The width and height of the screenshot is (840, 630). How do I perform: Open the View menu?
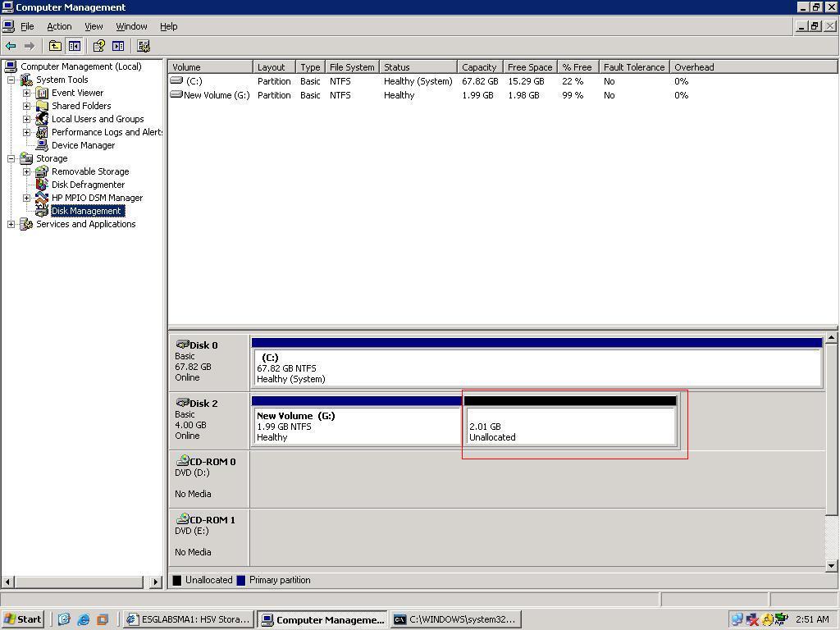pyautogui.click(x=94, y=26)
